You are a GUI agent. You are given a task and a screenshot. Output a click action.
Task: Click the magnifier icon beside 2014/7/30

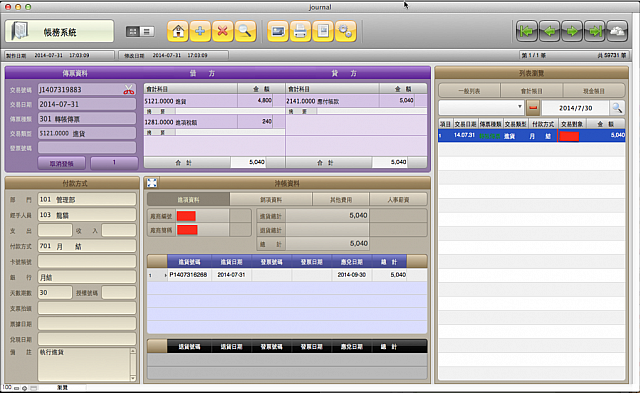[617, 108]
